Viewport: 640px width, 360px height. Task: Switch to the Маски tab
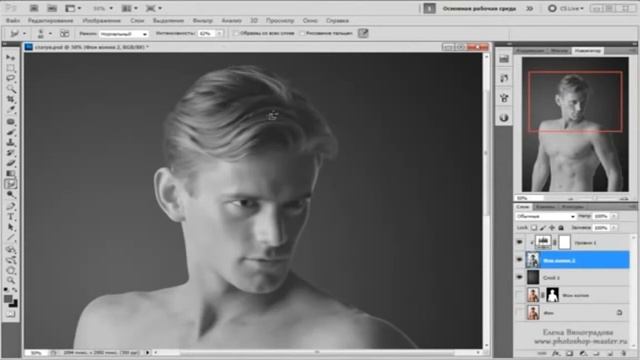click(x=559, y=51)
